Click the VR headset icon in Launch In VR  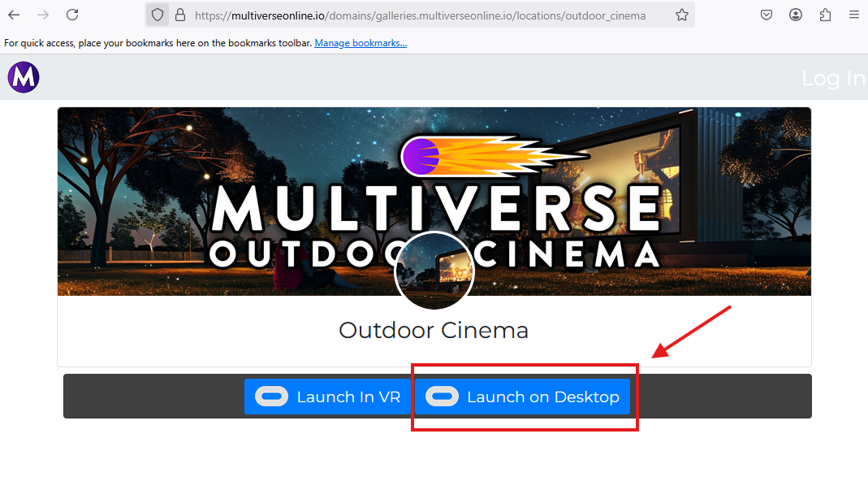(271, 396)
